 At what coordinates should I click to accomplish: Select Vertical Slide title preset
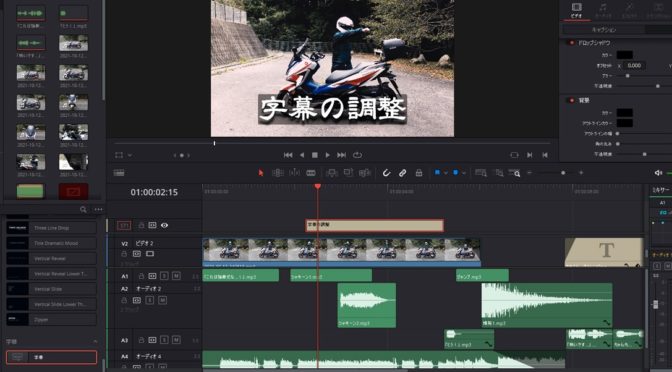(x=51, y=289)
